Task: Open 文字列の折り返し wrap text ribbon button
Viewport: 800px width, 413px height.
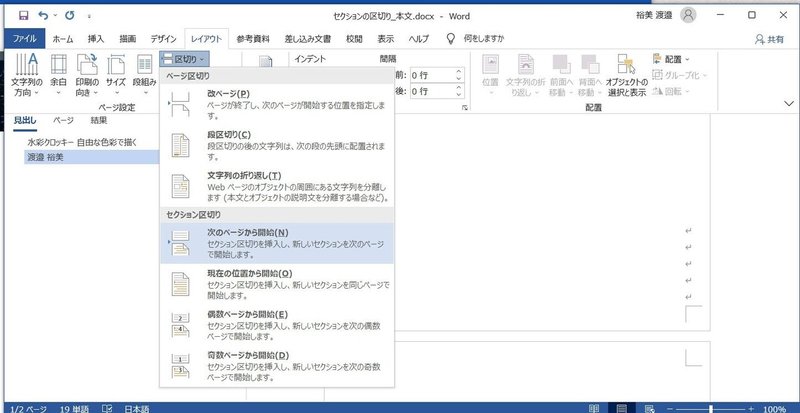Action: tap(526, 75)
